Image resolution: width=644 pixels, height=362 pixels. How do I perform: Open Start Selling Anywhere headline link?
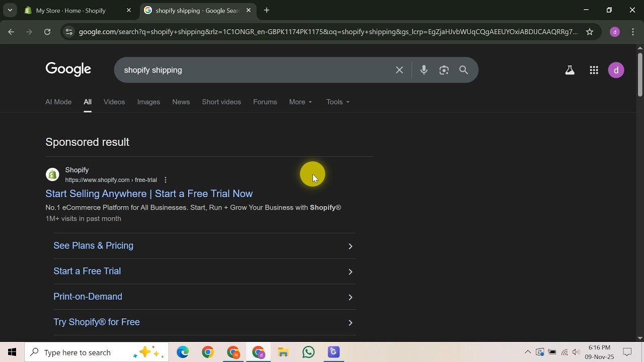click(x=149, y=194)
